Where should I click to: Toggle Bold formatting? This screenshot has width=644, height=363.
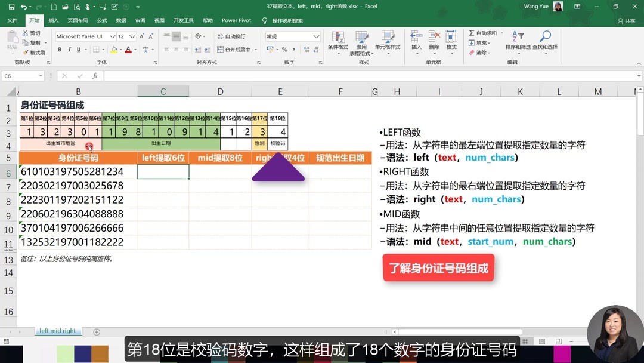coord(60,49)
